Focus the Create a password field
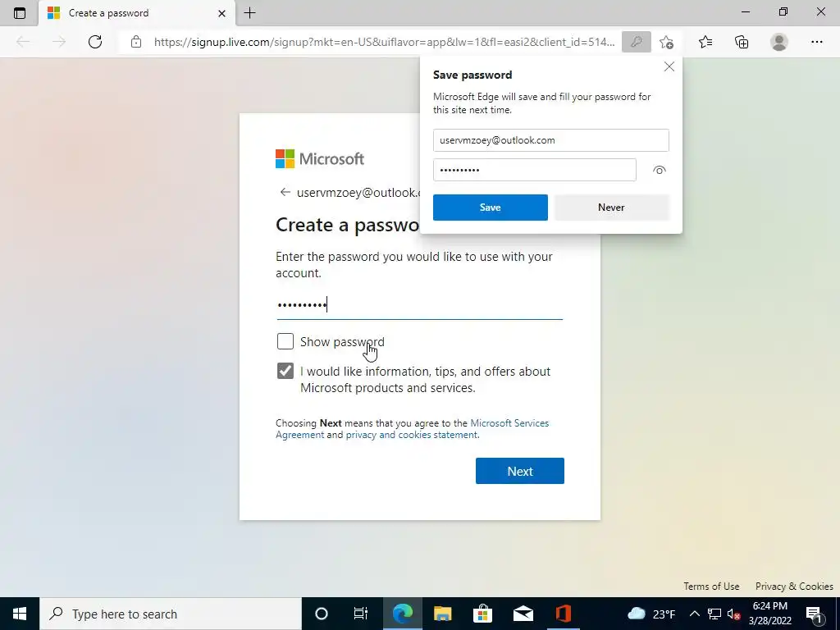Screen dimensions: 840x630 pyautogui.click(x=419, y=305)
